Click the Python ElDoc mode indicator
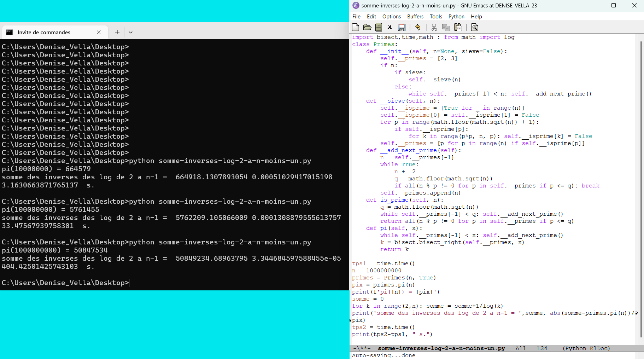 [586, 348]
